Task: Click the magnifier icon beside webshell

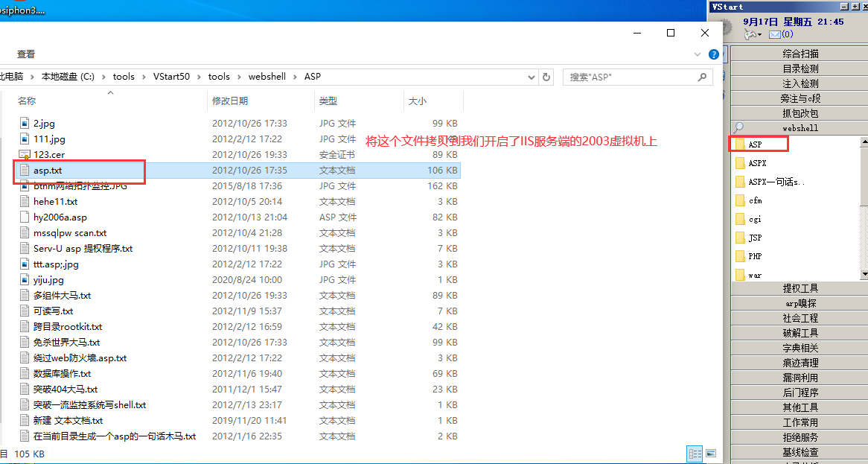Action: (x=738, y=128)
